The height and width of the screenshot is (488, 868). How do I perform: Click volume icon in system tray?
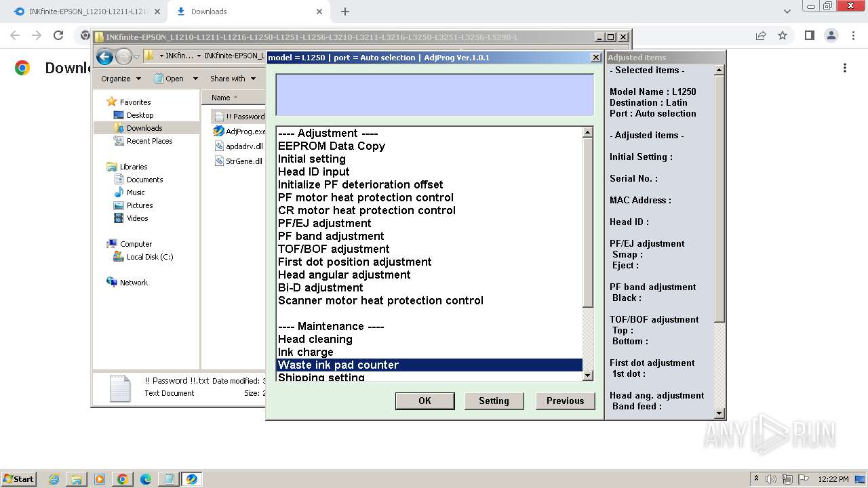(770, 479)
